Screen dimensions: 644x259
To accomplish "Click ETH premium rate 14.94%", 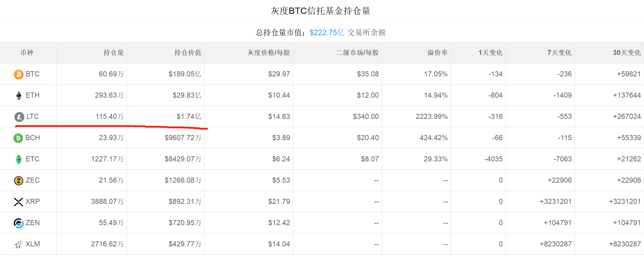I will coord(436,95).
